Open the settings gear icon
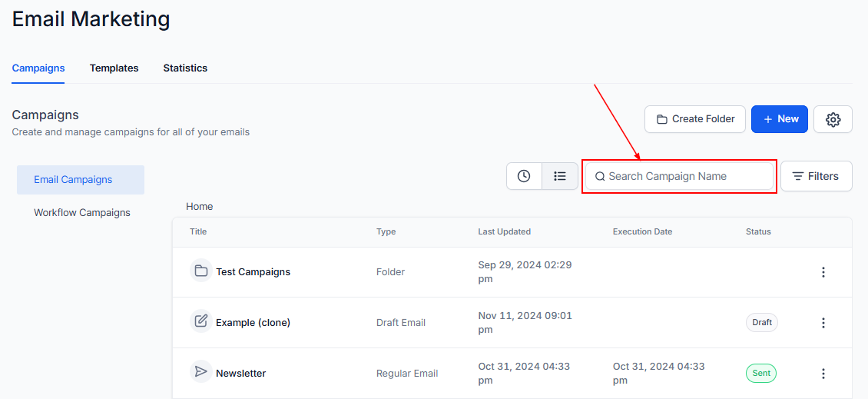The height and width of the screenshot is (399, 868). (833, 119)
